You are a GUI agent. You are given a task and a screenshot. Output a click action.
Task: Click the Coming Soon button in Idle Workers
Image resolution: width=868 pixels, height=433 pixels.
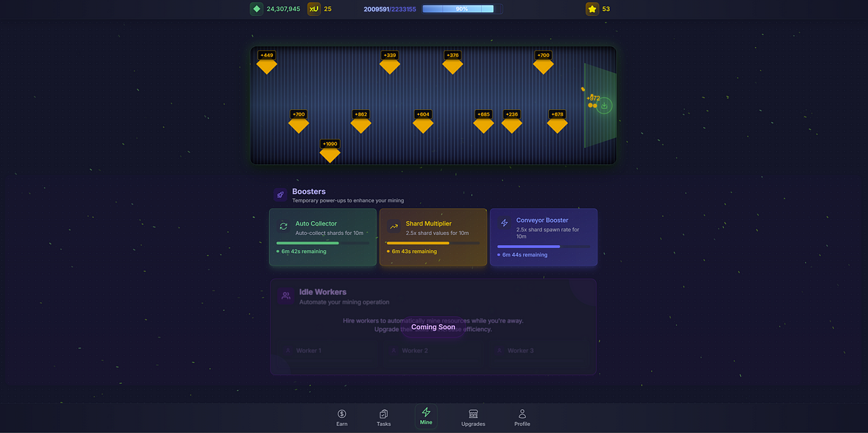(x=433, y=327)
